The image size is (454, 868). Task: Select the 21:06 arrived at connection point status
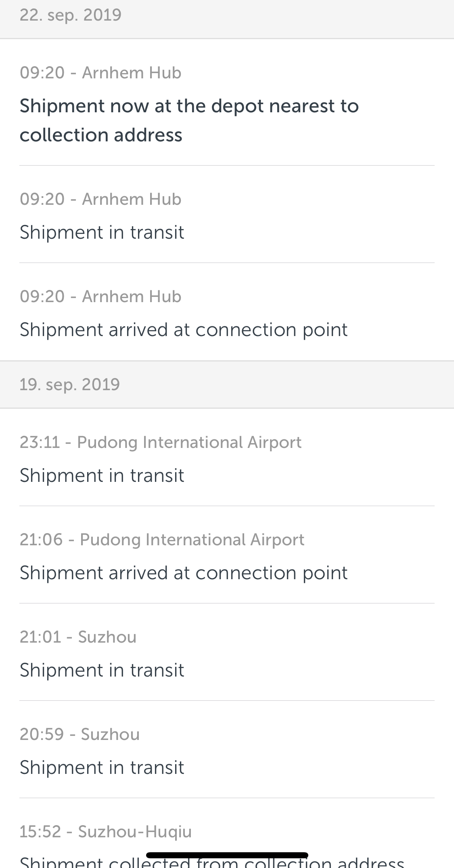click(184, 573)
